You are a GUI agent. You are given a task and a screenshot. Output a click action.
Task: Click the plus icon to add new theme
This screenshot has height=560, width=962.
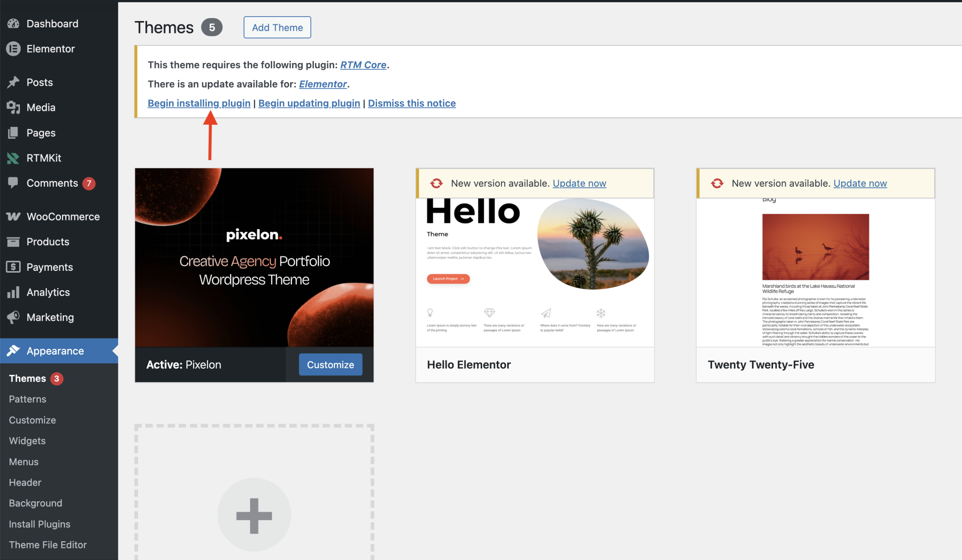click(254, 515)
